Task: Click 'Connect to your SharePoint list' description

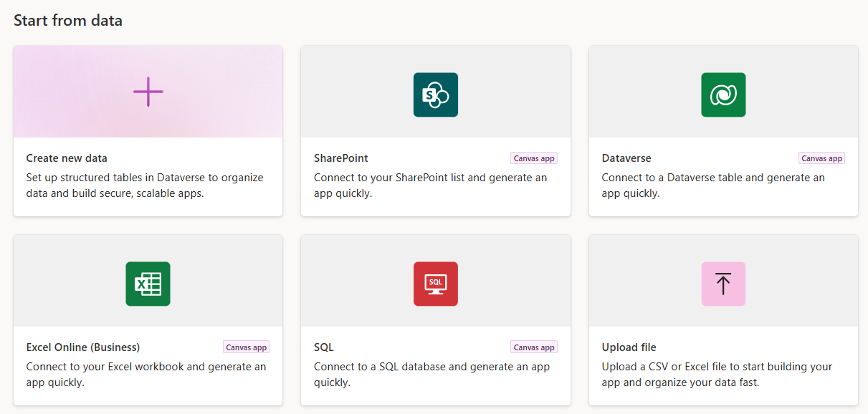Action: [x=430, y=186]
